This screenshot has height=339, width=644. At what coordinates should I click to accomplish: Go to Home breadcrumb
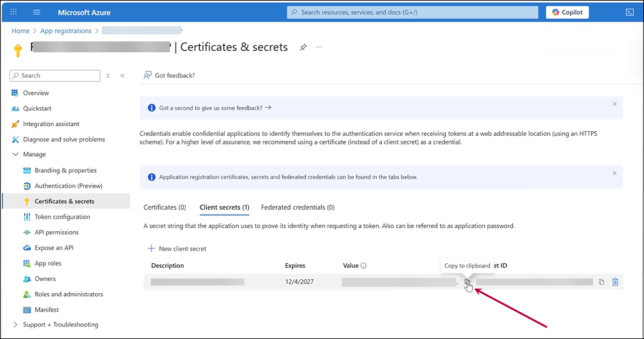[20, 31]
